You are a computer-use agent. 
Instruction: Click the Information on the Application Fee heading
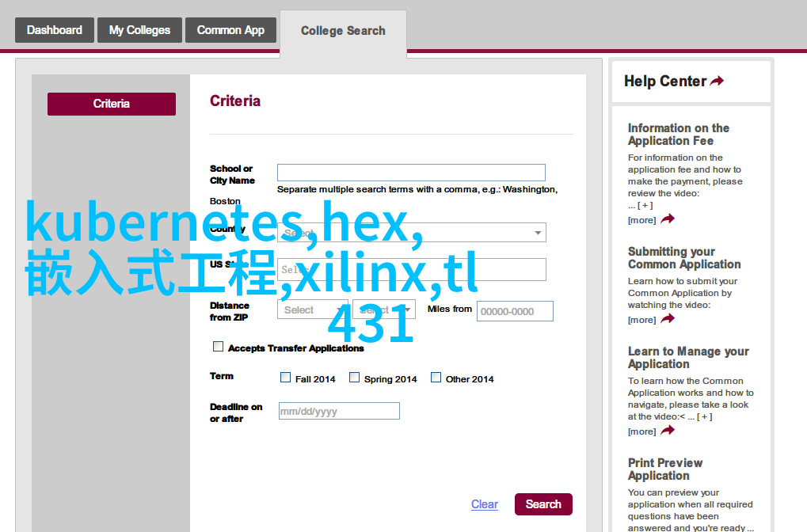click(679, 135)
